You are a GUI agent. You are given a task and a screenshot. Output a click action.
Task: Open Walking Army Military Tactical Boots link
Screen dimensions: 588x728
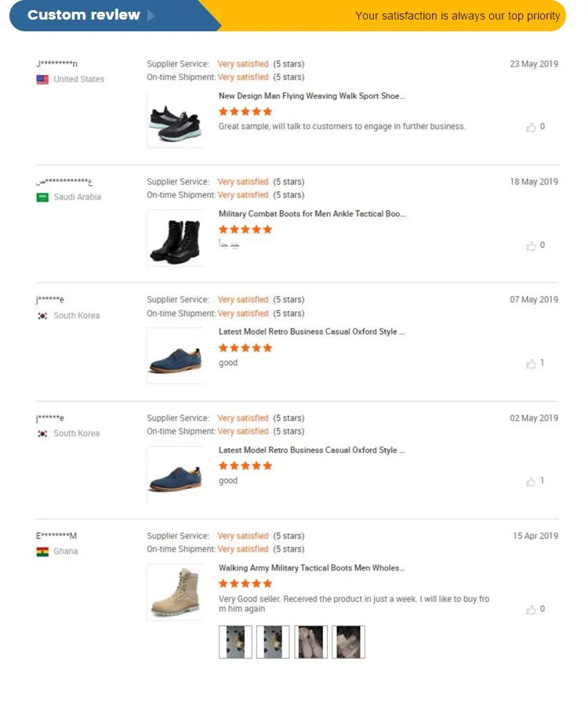pyautogui.click(x=311, y=568)
